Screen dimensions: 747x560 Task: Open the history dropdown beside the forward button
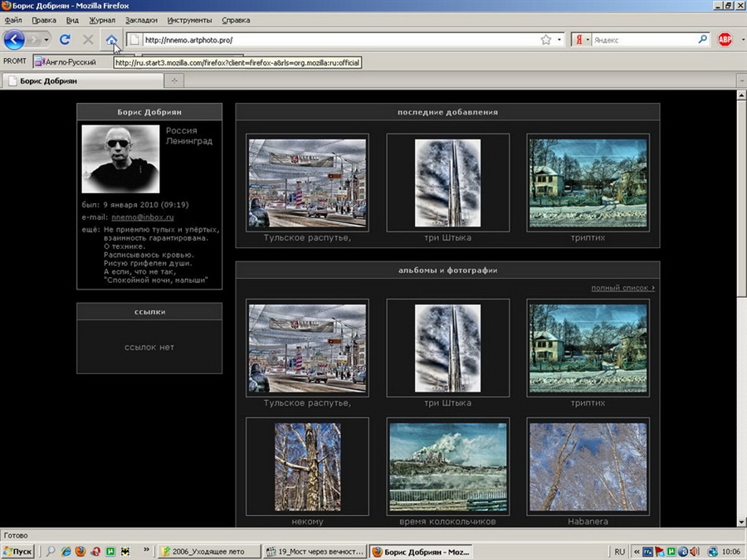[46, 39]
